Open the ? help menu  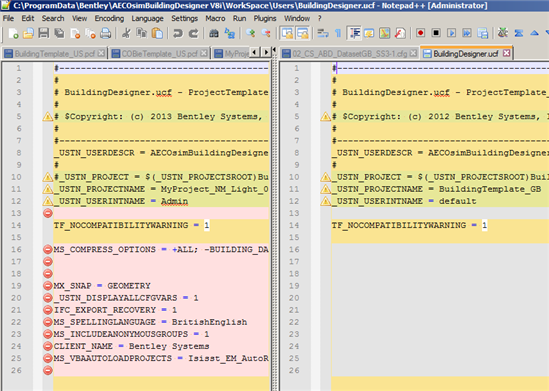(x=319, y=18)
